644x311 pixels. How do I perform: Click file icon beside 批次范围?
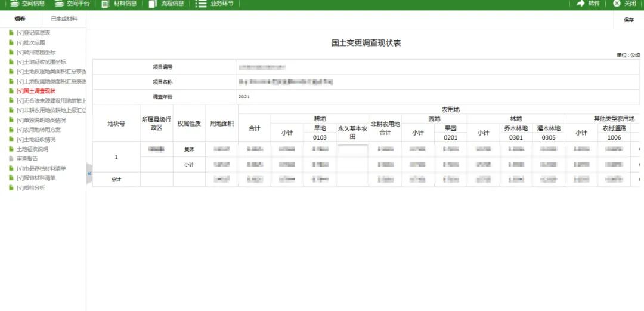[11, 42]
